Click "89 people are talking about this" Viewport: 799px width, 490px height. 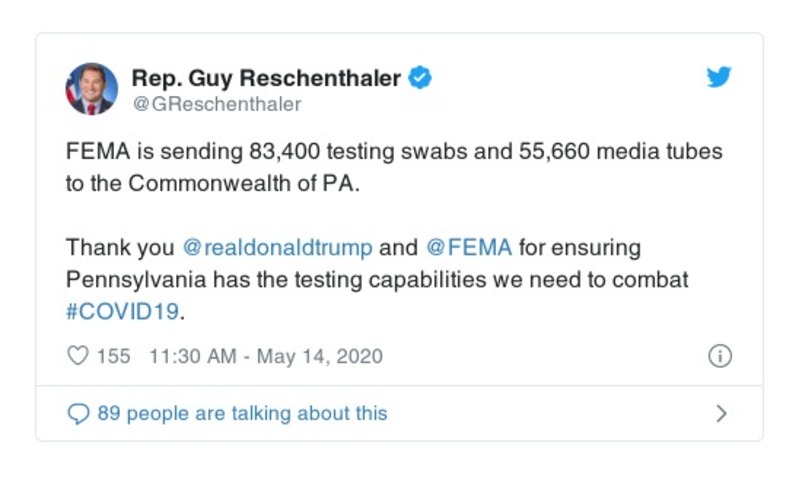(242, 413)
